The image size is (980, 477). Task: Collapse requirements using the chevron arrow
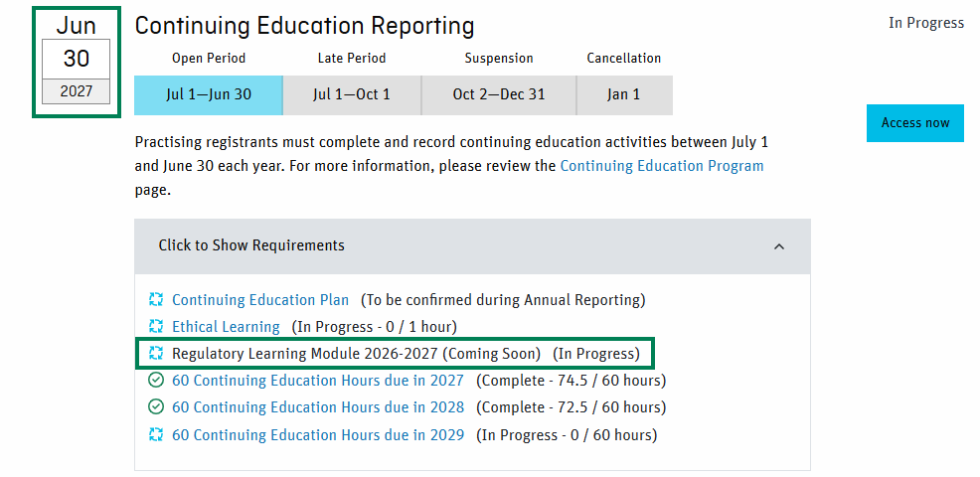pyautogui.click(x=779, y=246)
